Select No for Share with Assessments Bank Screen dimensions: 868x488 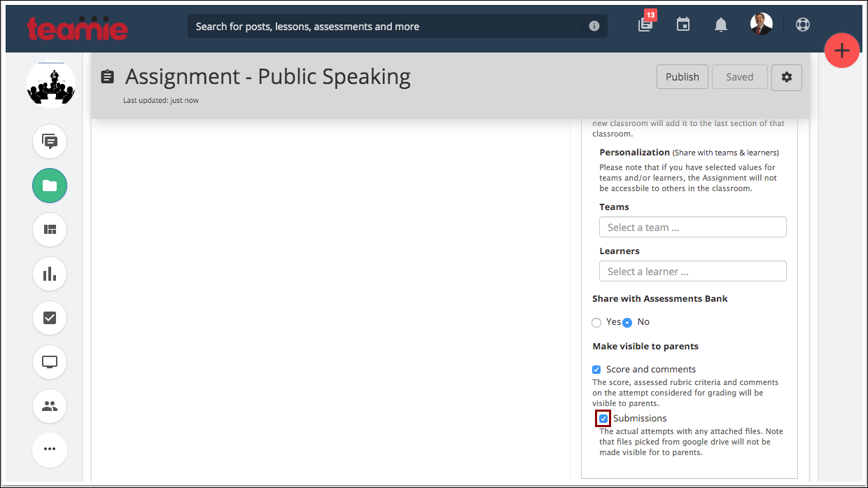628,323
